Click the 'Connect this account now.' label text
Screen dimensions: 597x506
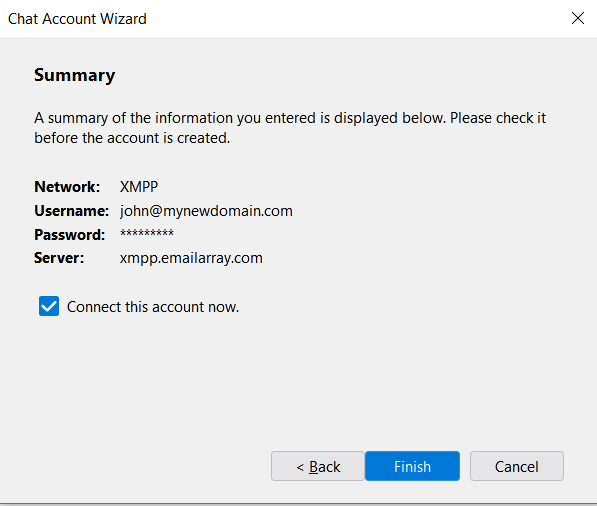point(153,307)
